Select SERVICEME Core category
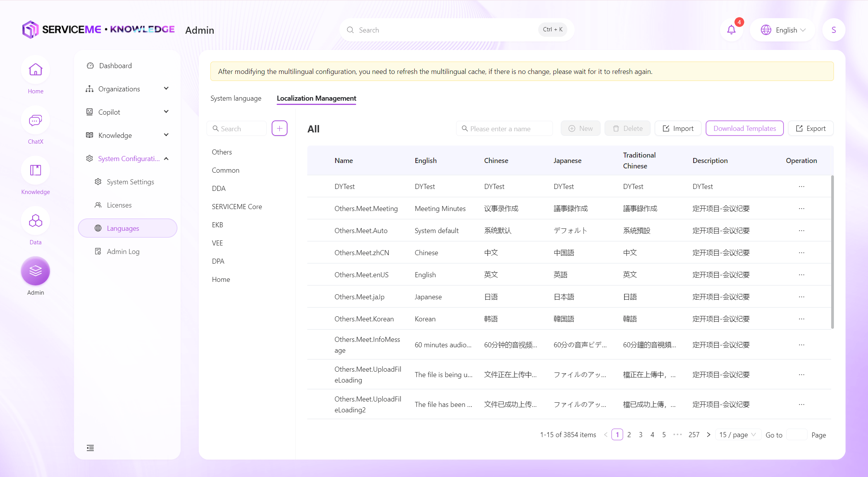Screen dimensions: 868x477 (237, 206)
